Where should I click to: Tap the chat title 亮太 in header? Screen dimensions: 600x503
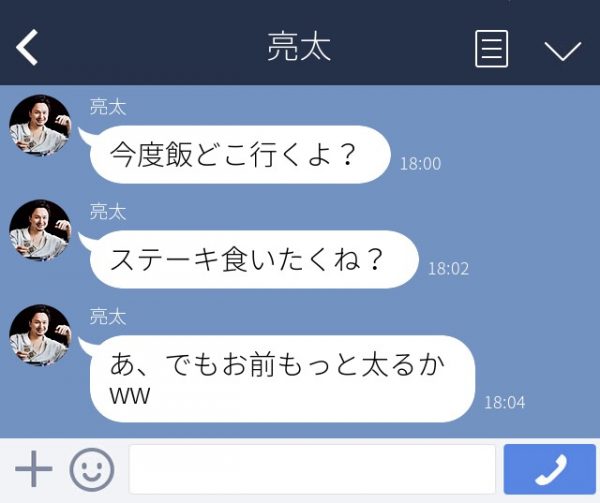click(299, 47)
